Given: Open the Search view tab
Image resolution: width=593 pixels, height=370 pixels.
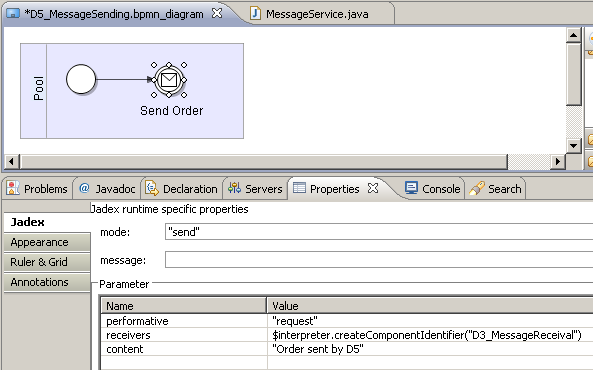Looking at the screenshot, I should [495, 188].
